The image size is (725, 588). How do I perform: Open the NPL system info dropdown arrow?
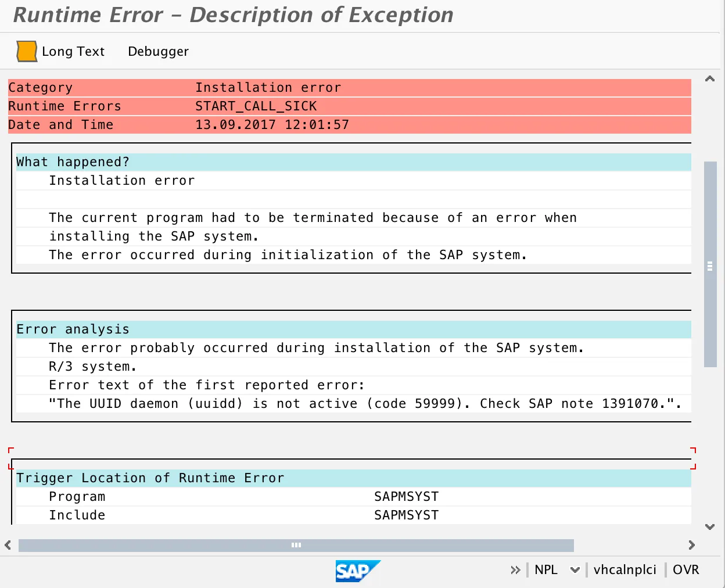coord(575,570)
